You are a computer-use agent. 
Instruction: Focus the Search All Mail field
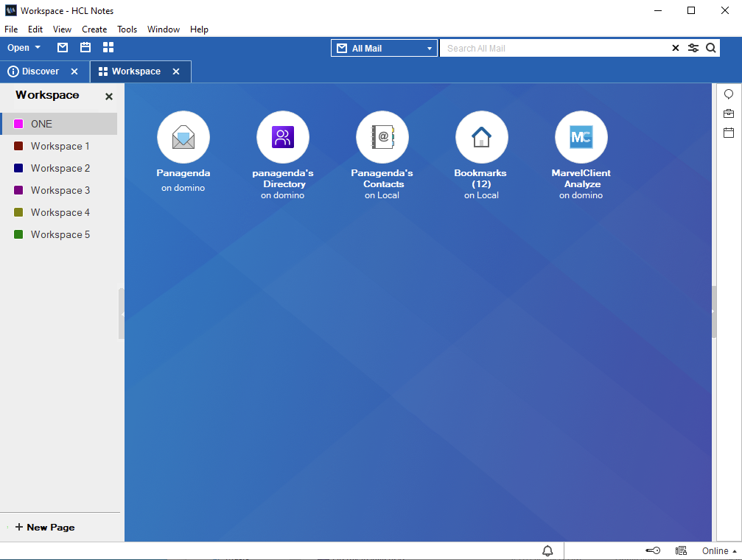click(x=553, y=49)
